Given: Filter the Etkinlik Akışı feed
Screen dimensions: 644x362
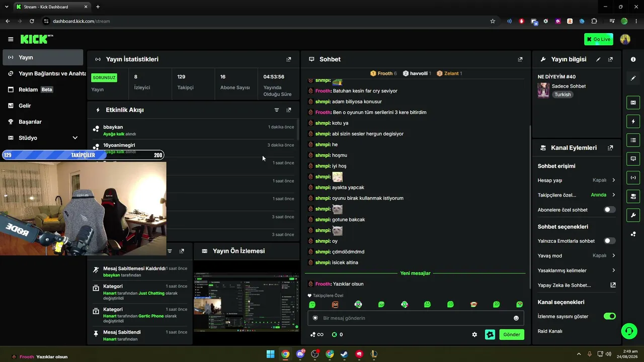Looking at the screenshot, I should 277,110.
